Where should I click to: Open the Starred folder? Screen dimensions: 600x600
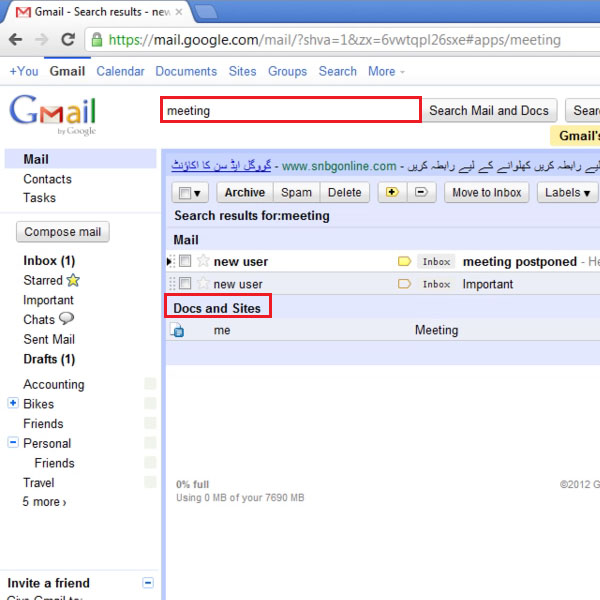tap(43, 280)
